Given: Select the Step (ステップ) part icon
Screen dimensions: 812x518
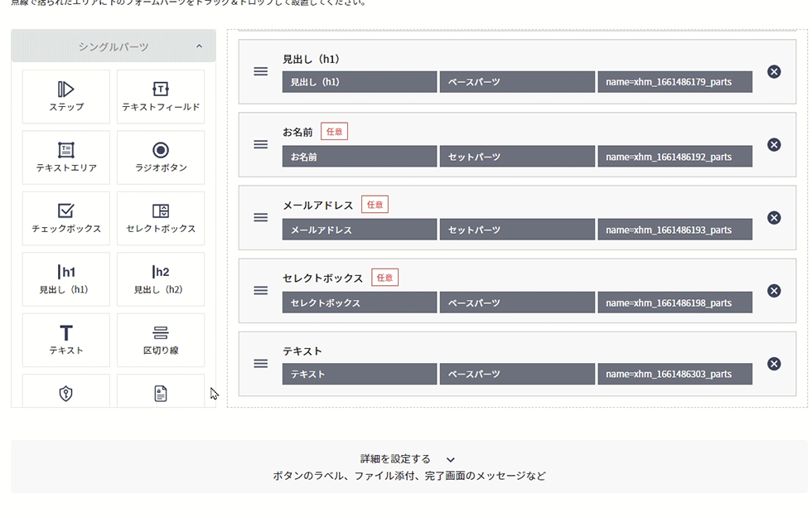Looking at the screenshot, I should [66, 96].
